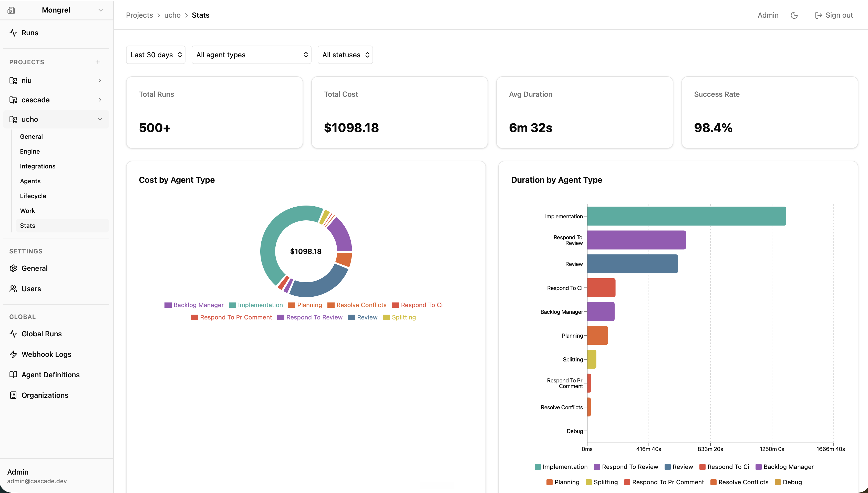Go to ucho in the breadcrumb
Viewport: 868px width, 493px height.
[172, 15]
